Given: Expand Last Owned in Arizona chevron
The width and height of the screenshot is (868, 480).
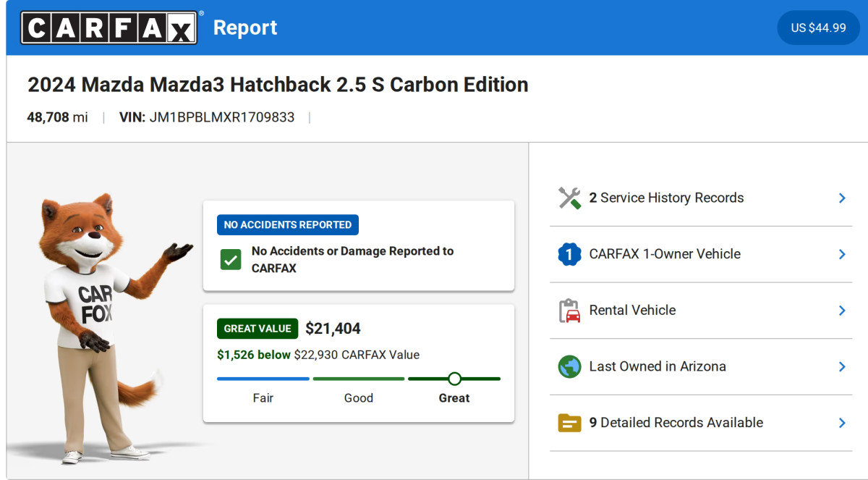Looking at the screenshot, I should (842, 366).
